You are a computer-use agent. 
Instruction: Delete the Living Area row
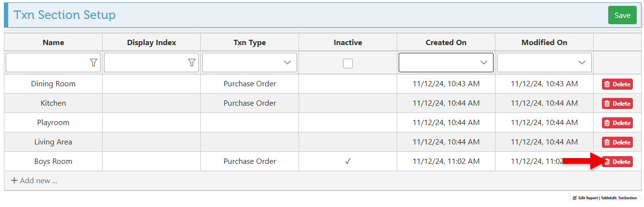coord(617,143)
